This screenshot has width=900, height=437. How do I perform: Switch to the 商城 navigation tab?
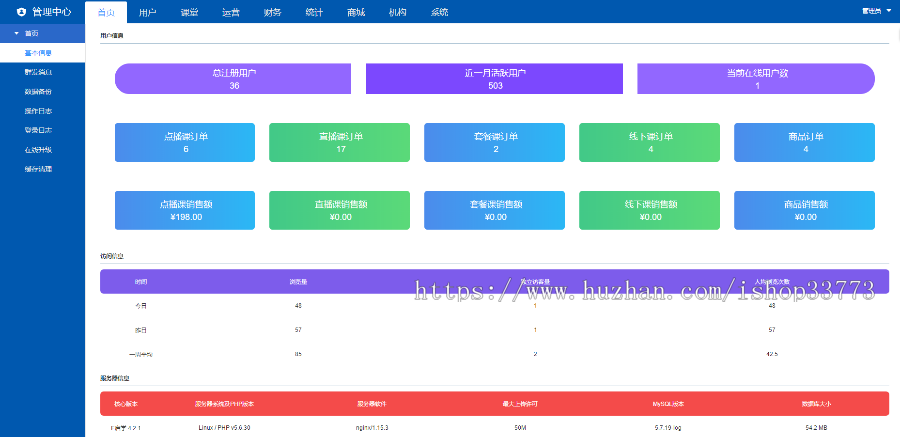coord(355,12)
